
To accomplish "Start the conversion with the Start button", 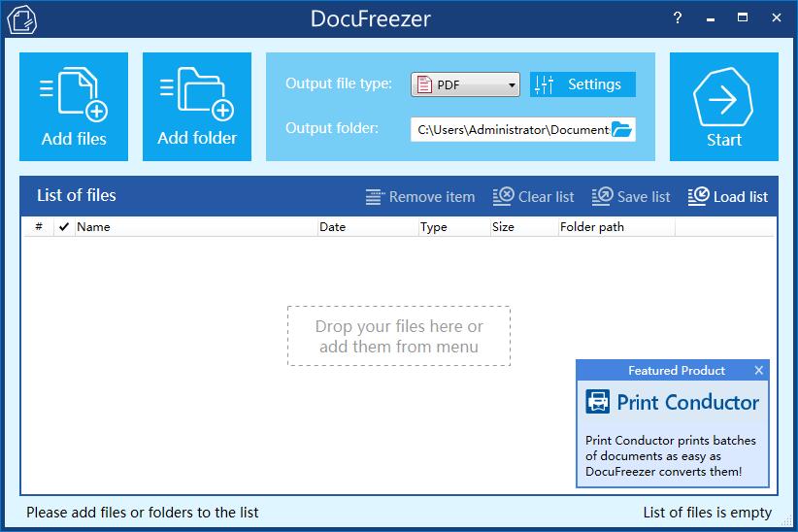I will [x=723, y=107].
